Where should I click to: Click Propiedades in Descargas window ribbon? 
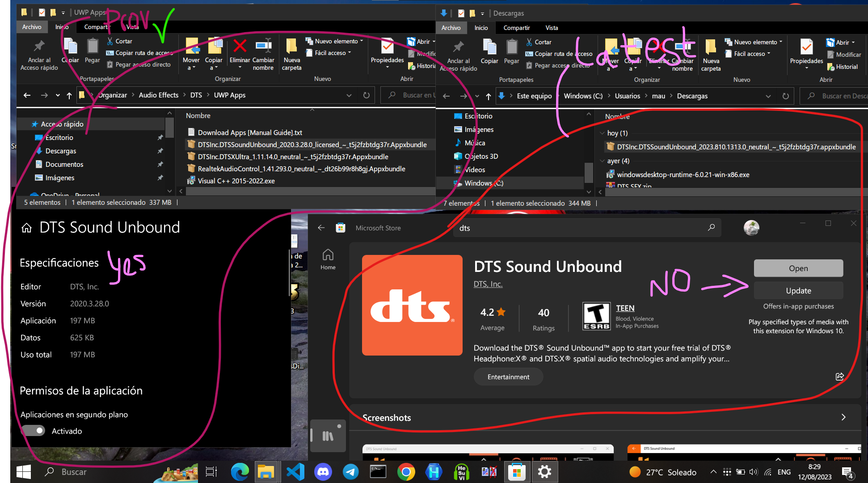pyautogui.click(x=806, y=54)
